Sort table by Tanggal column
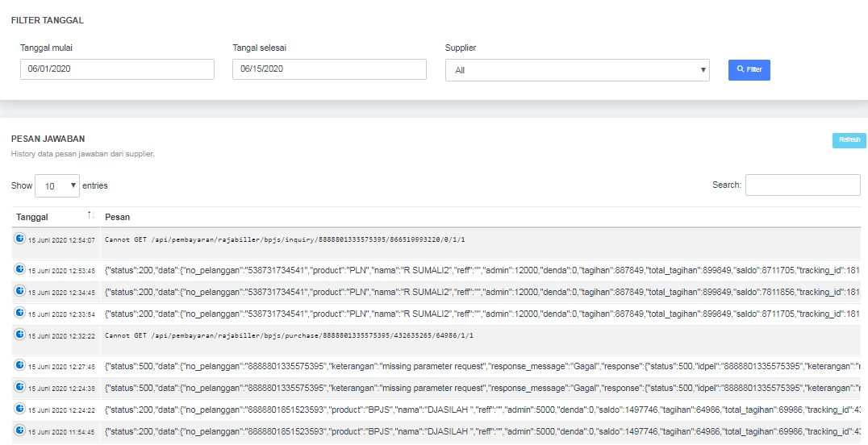The width and height of the screenshot is (868, 445). pyautogui.click(x=32, y=217)
